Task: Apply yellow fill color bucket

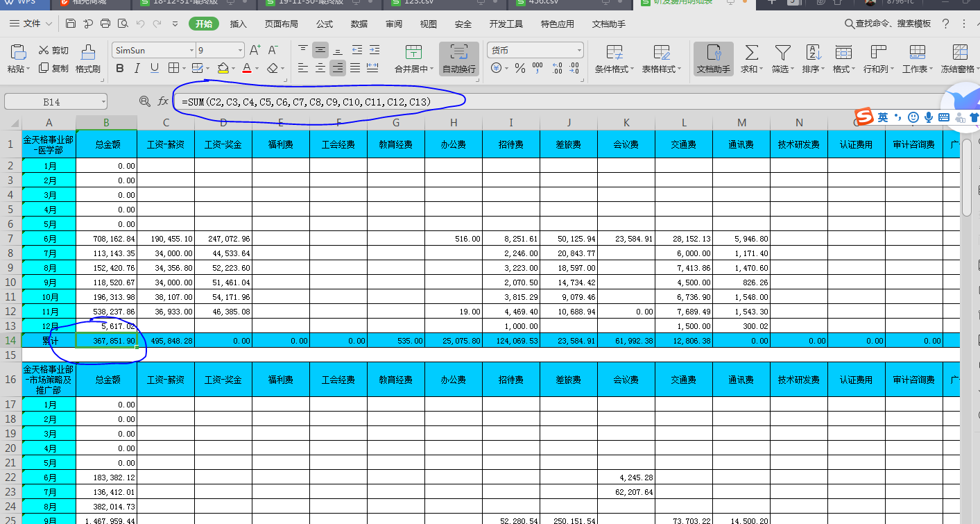Action: [223, 68]
